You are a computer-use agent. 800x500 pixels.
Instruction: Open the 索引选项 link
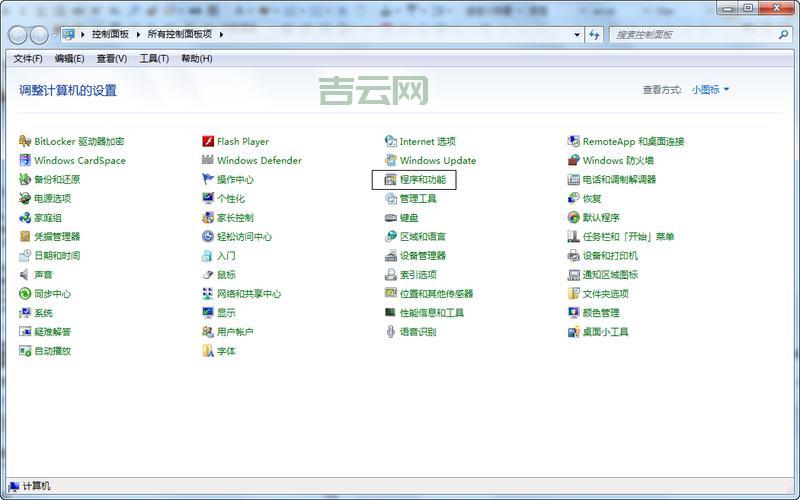[418, 274]
